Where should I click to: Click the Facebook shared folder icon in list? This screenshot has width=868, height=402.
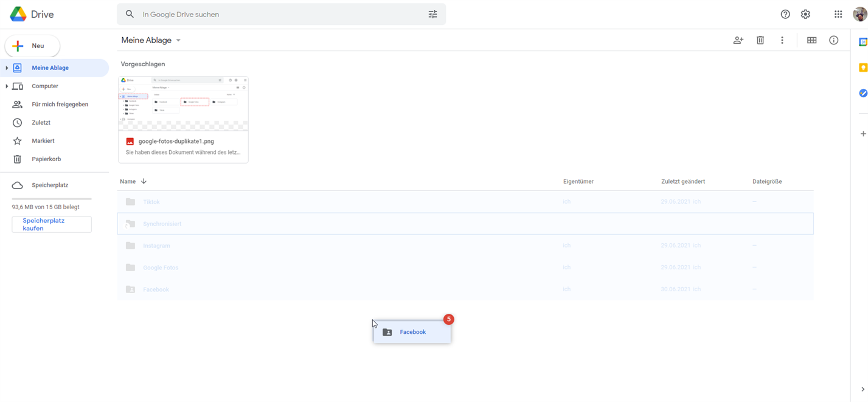[x=130, y=289]
